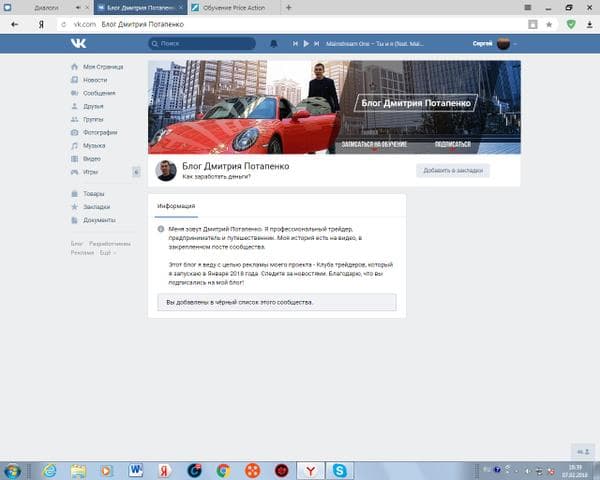The height and width of the screenshot is (480, 600).
Task: Launch Internet Explorer from taskbar
Action: tap(49, 471)
